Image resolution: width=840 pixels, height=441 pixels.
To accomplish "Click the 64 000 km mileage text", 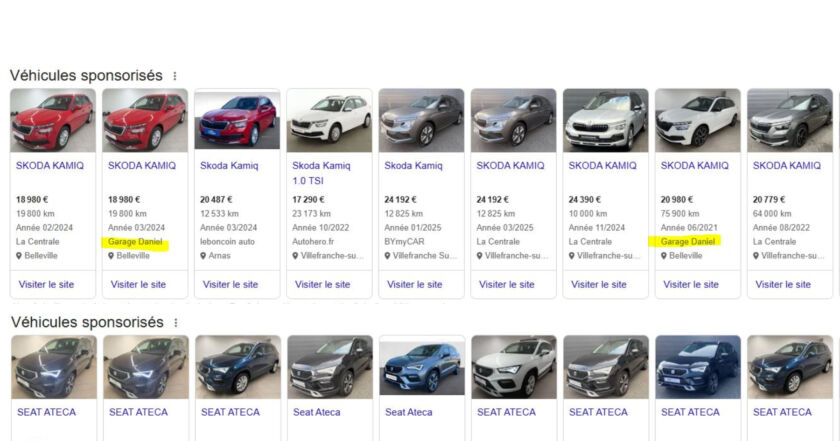I will [x=772, y=214].
